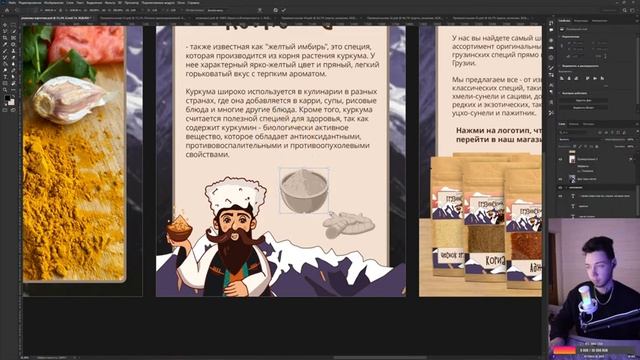Hide the mountain image layer below effects

coord(560,179)
